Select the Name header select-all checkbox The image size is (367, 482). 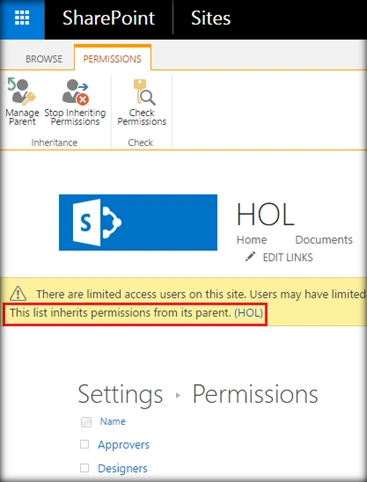point(86,422)
